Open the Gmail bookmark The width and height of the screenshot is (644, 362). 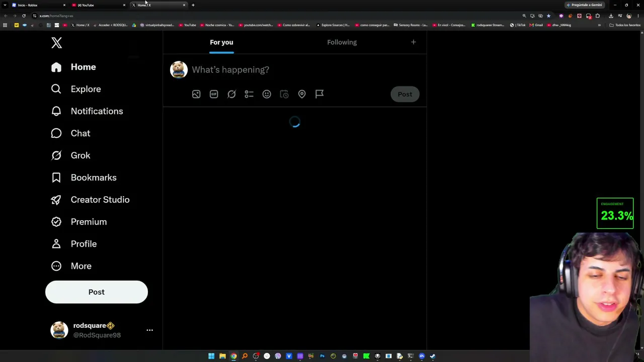pyautogui.click(x=536, y=25)
